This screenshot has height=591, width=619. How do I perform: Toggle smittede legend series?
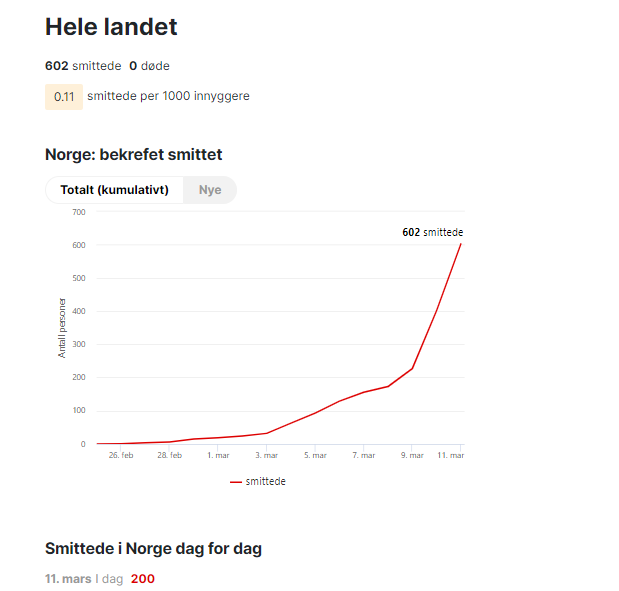(x=258, y=482)
